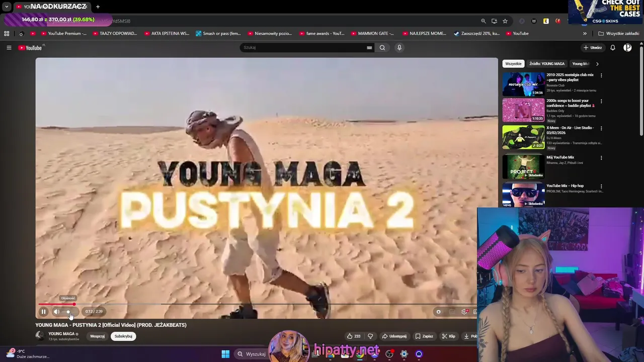
Task: Open options for X-Meen On Air video
Action: [601, 128]
